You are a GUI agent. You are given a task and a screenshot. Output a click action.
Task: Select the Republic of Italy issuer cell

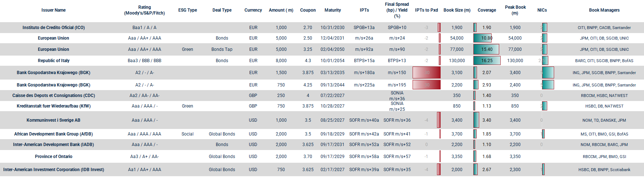coord(53,61)
